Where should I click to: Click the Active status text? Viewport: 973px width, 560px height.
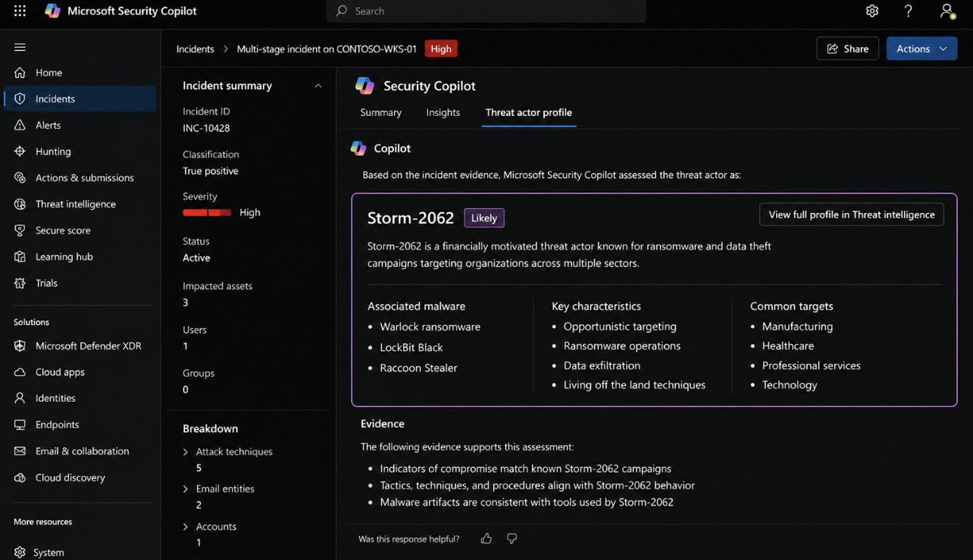pos(196,258)
